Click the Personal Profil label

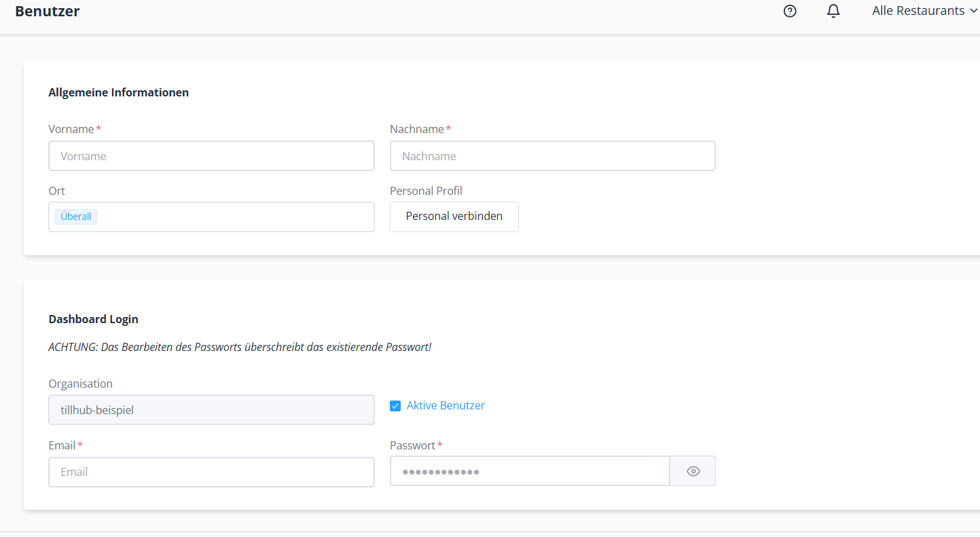(x=426, y=191)
